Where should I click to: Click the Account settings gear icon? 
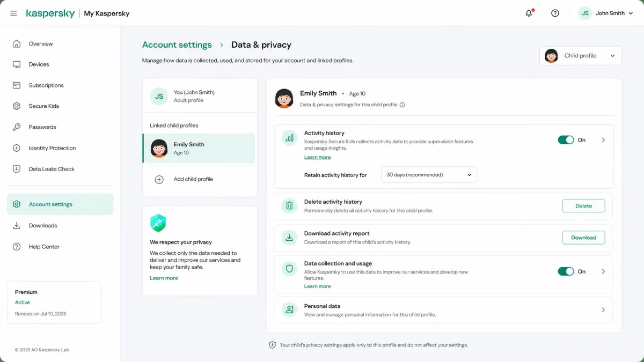pos(17,204)
